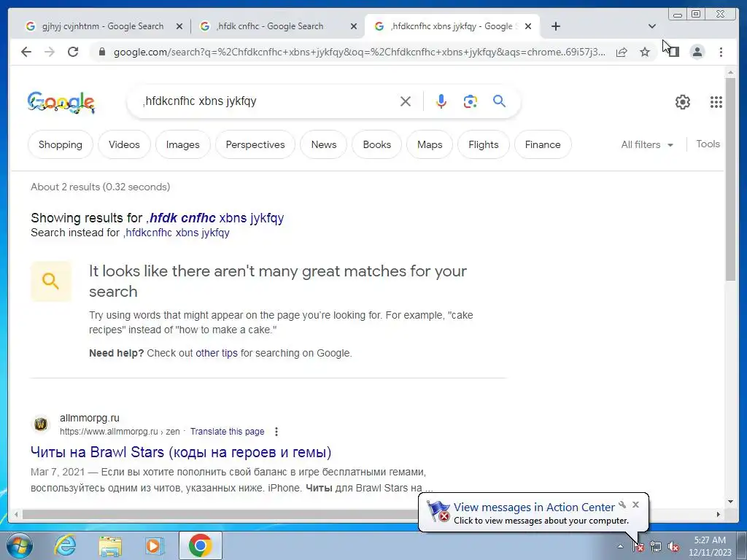The image size is (747, 560).
Task: Filter results by Flights
Action: pyautogui.click(x=483, y=144)
